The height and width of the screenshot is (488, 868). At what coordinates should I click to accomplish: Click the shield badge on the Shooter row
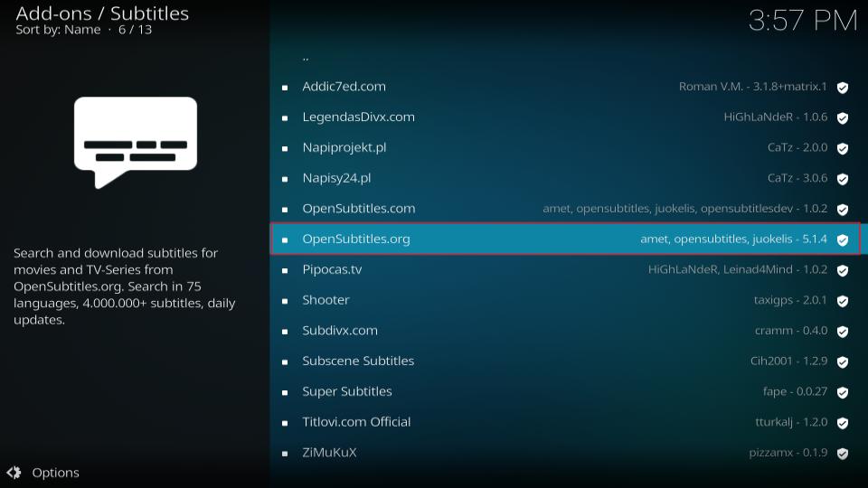[x=842, y=301]
